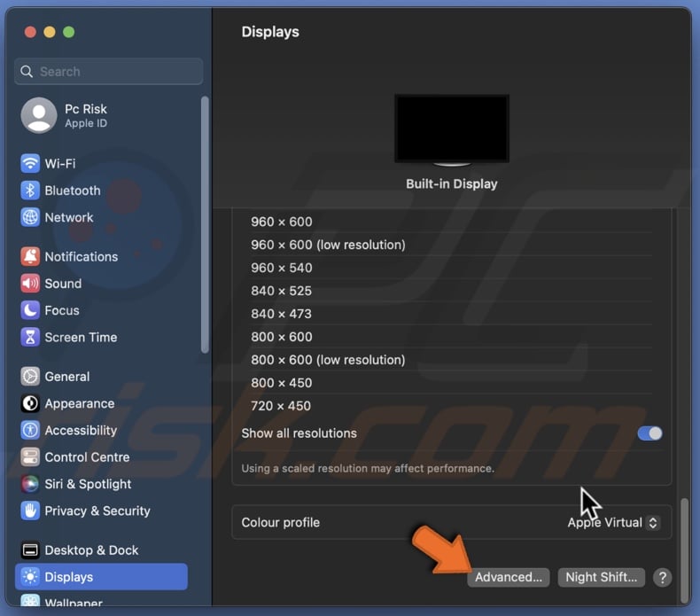This screenshot has width=700, height=616.
Task: Turn off Show all resolutions switch
Action: pos(650,433)
